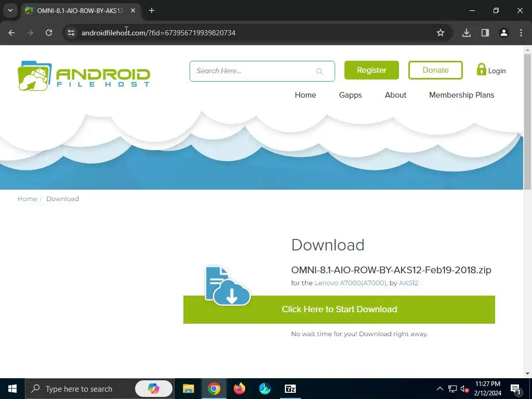Click the Download heading
532x399 pixels.
[x=328, y=245]
